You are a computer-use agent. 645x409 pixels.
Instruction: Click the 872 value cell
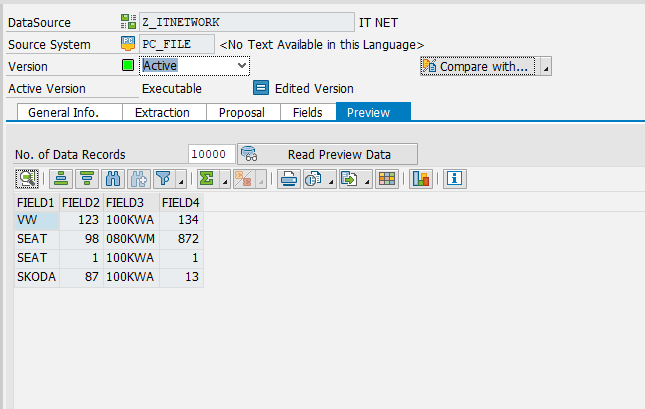181,239
